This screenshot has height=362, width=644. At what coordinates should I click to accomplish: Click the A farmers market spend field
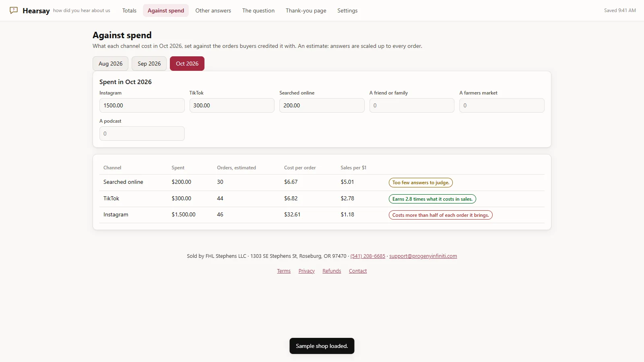502,105
